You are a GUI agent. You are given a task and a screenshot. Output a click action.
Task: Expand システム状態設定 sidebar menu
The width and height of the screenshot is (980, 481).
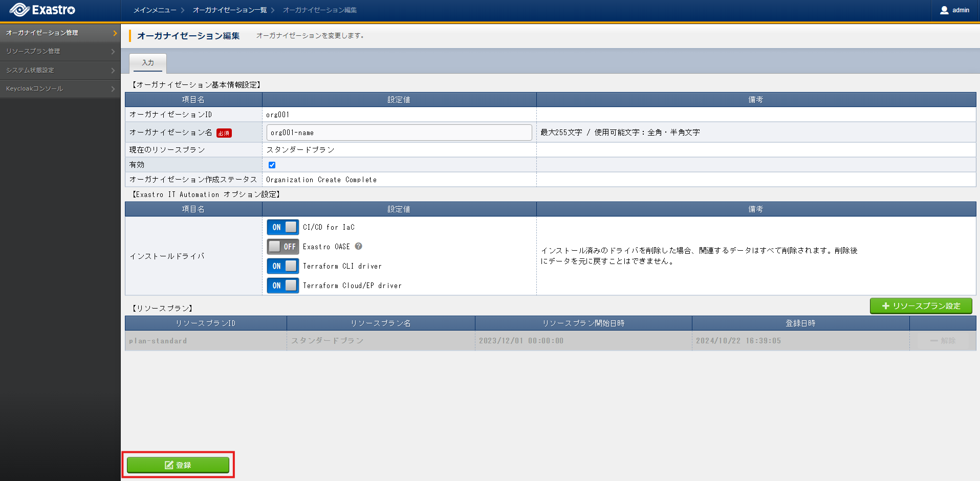tap(60, 70)
